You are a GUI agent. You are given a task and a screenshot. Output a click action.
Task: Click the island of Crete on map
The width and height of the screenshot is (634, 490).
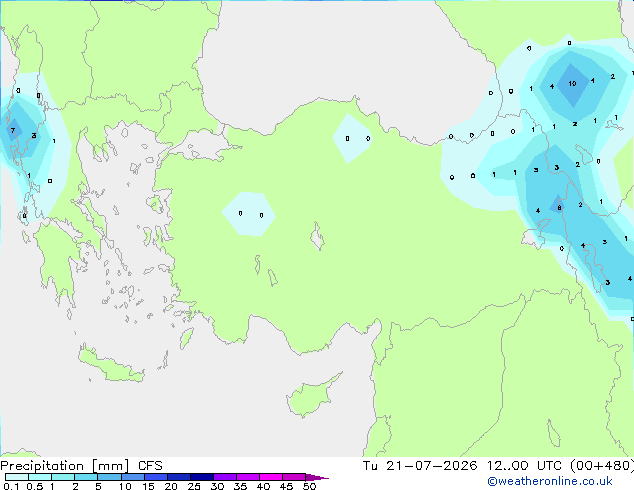coord(110,366)
